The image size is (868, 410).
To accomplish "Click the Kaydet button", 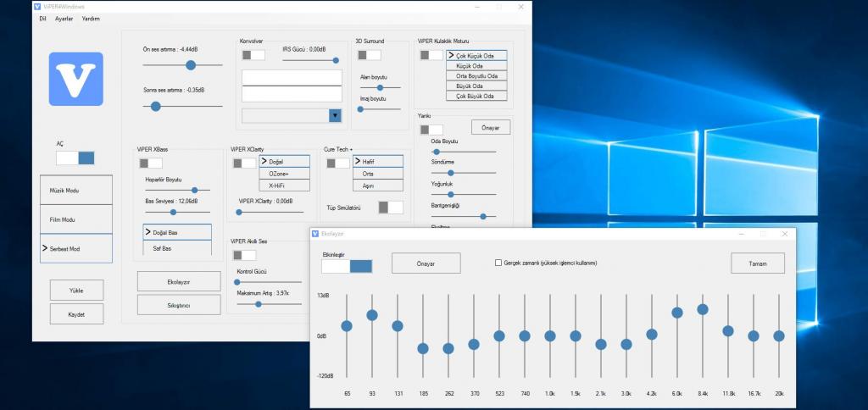I will 76,313.
